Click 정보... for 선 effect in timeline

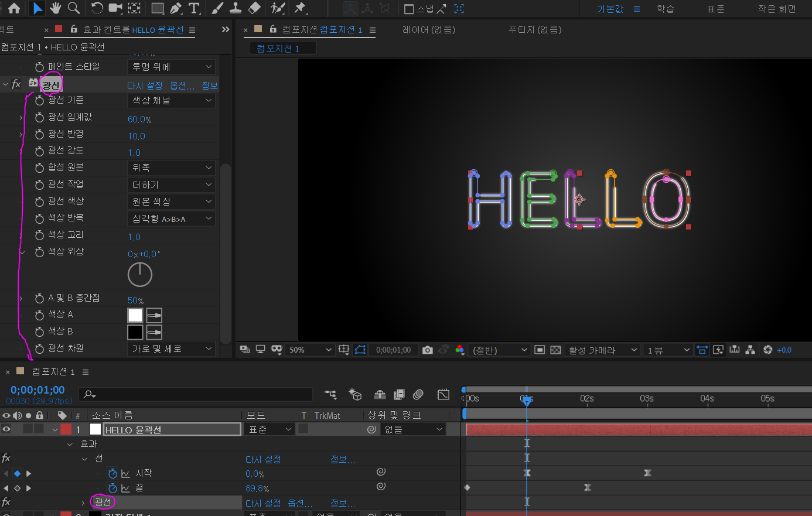[x=343, y=459]
